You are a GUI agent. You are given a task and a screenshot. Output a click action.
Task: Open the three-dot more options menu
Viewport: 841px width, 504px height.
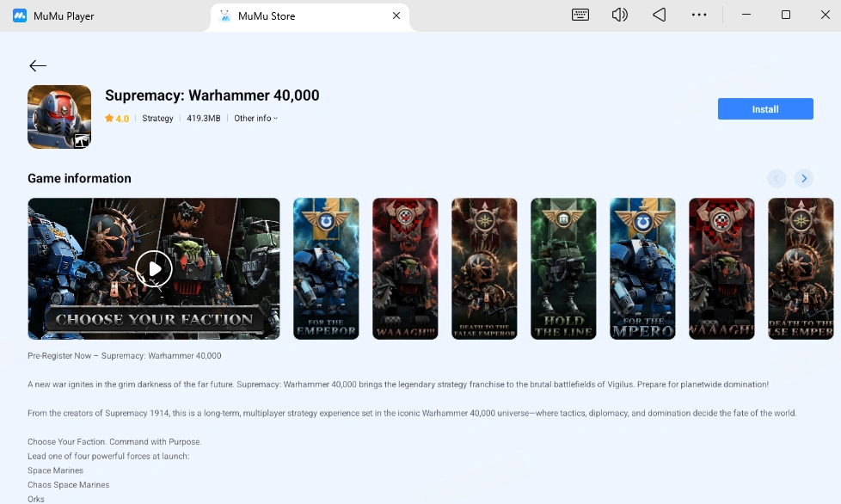coord(699,15)
